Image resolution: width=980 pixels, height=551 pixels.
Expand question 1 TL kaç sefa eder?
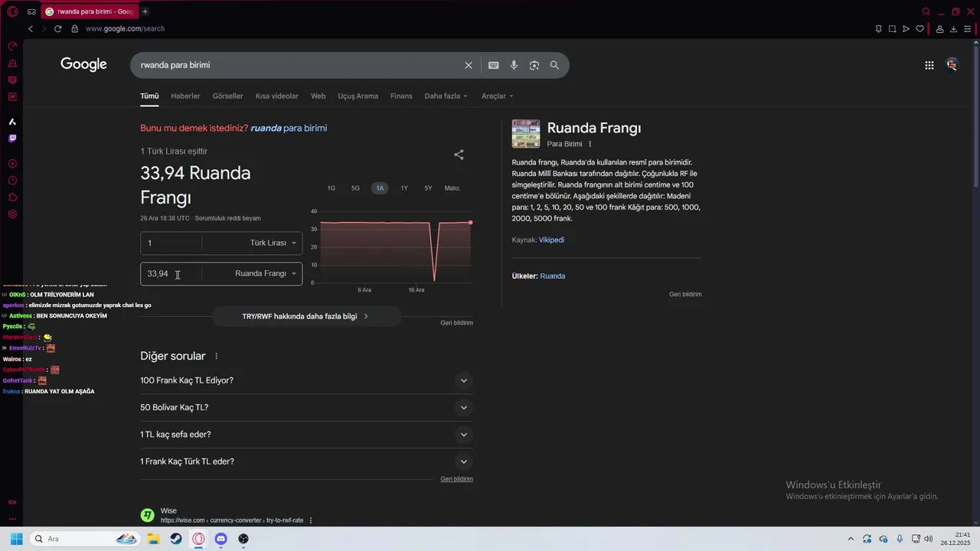click(x=306, y=435)
